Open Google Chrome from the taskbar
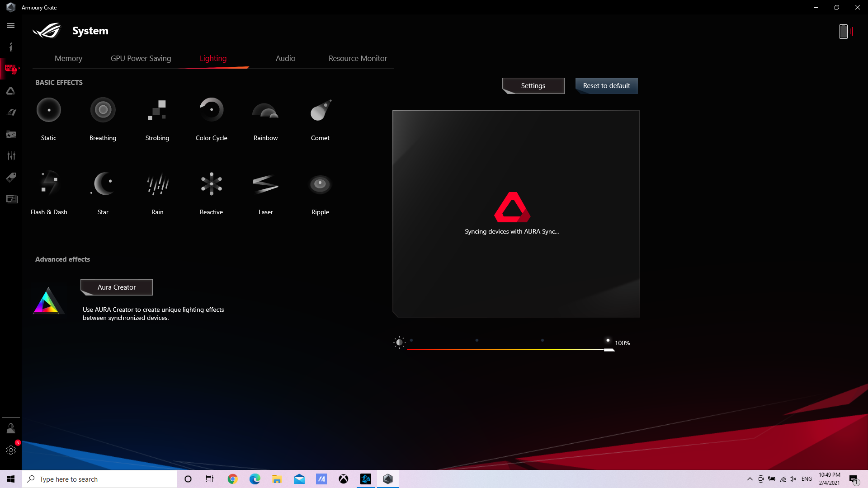868x488 pixels. 233,479
